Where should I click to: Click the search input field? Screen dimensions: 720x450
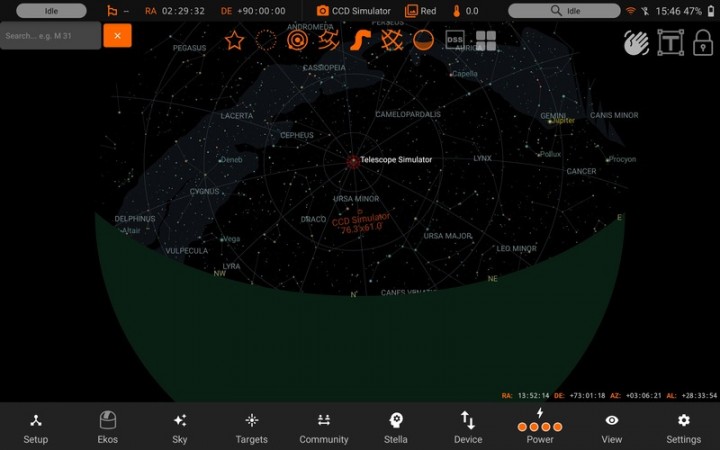tap(50, 36)
